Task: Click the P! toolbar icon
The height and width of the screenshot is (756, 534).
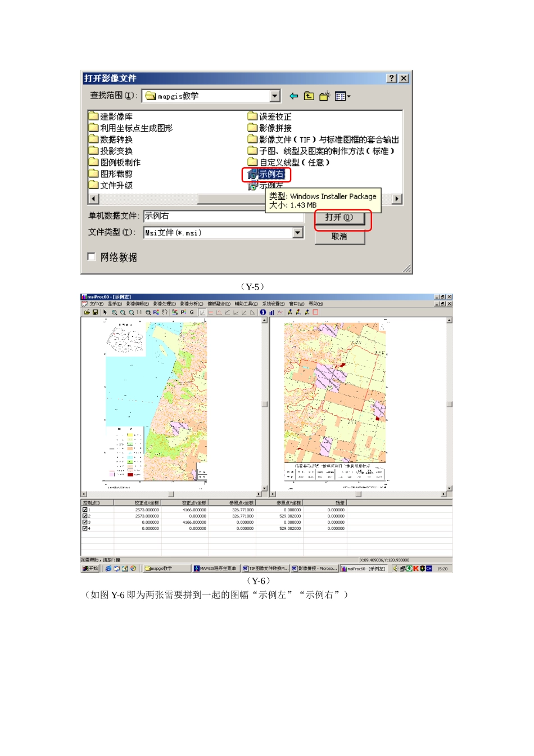Action: [183, 312]
